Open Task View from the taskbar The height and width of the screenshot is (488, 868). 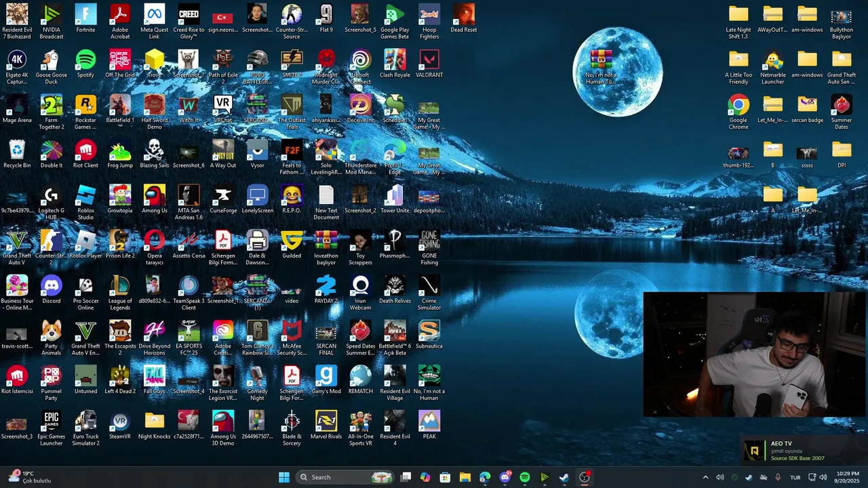tap(406, 477)
